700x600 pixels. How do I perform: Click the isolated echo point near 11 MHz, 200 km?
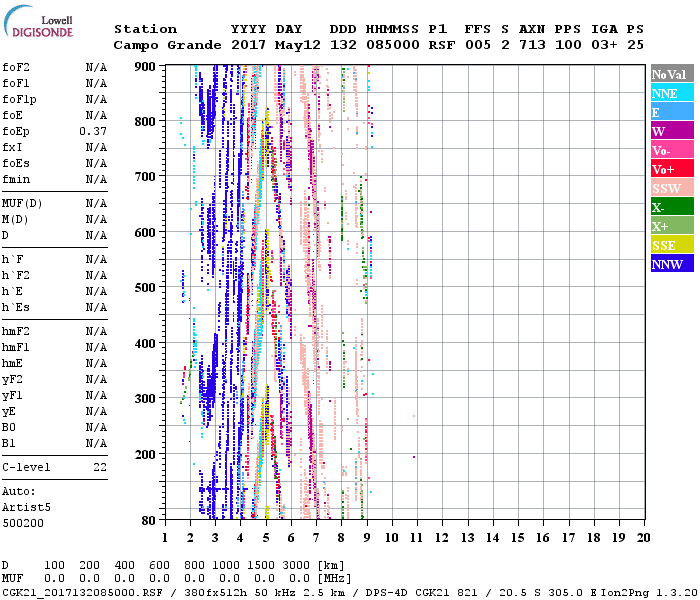click(x=414, y=457)
